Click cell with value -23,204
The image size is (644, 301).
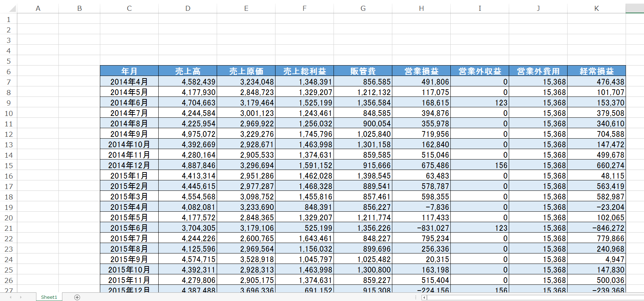[x=596, y=207]
